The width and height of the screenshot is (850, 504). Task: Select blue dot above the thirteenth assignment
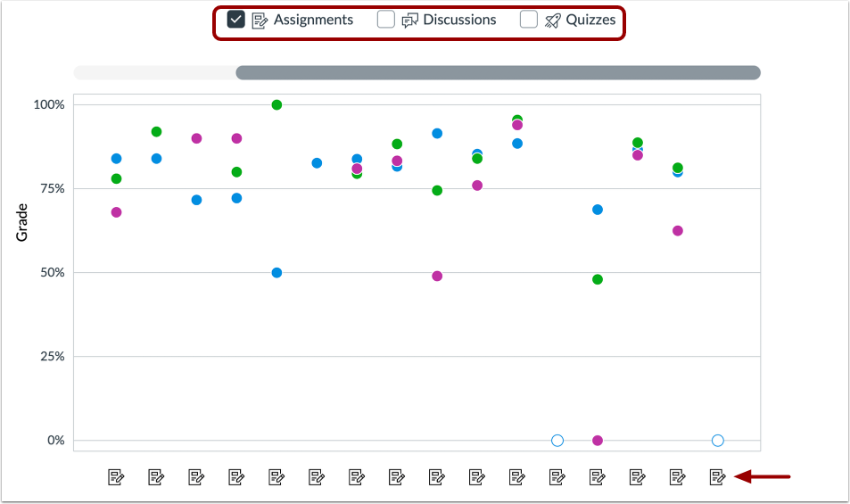[x=598, y=210]
